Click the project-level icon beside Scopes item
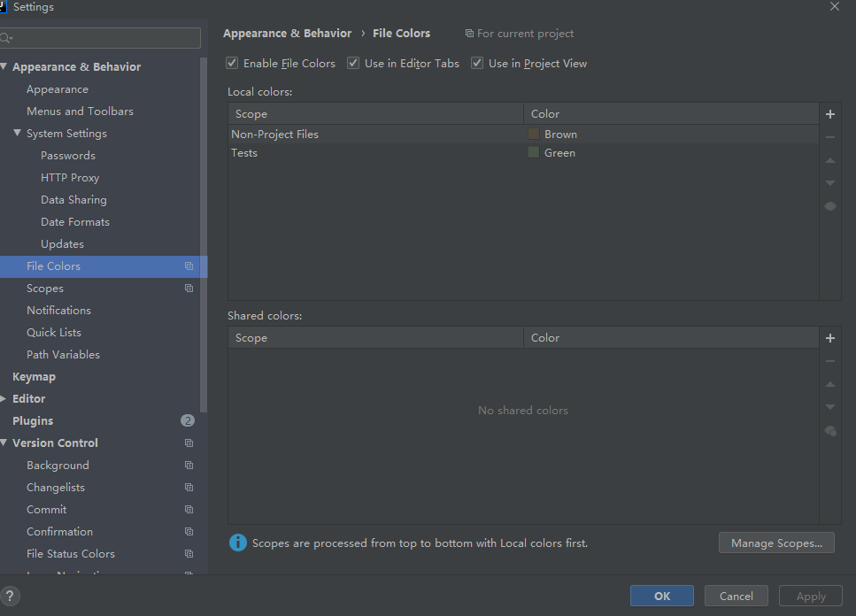 (x=189, y=289)
